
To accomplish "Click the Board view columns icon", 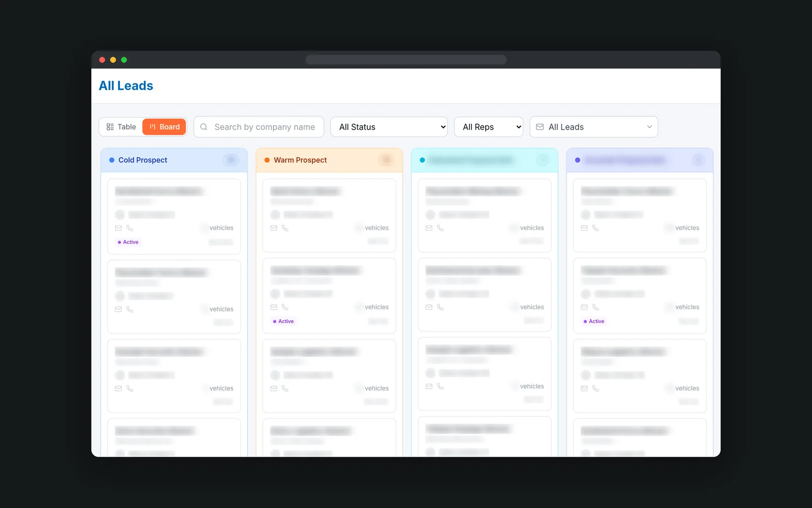I will [153, 127].
